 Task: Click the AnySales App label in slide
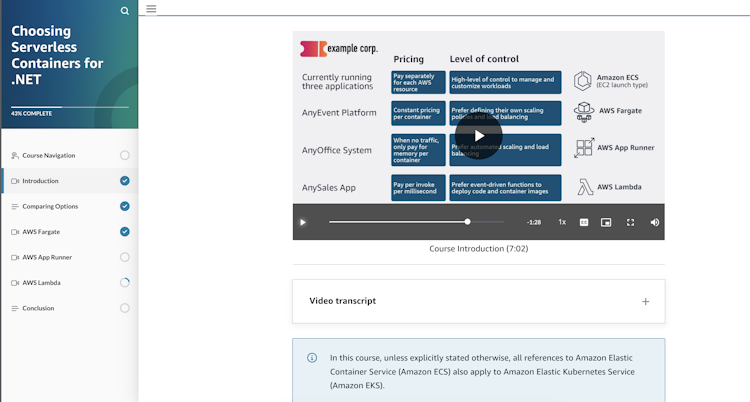point(329,188)
